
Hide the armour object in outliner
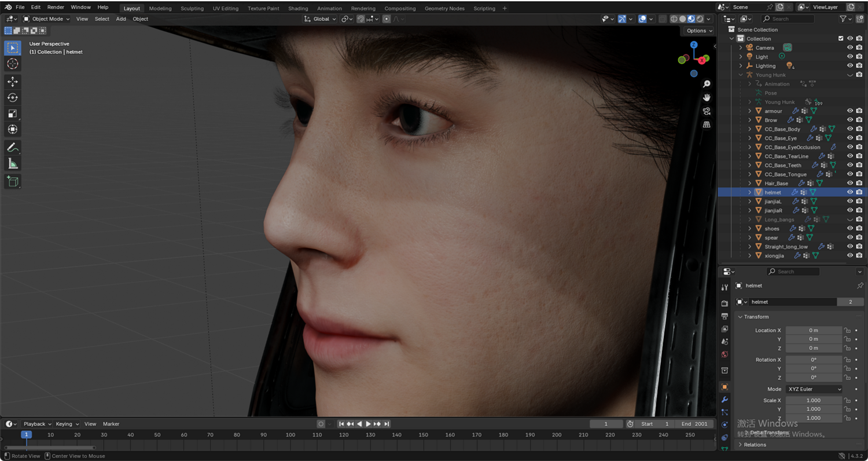point(850,111)
